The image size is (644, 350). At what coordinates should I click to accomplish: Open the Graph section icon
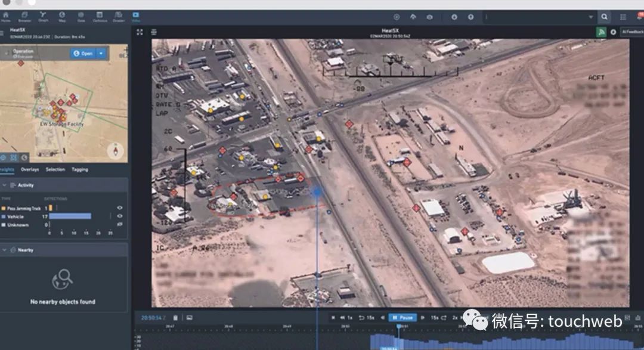coord(43,17)
